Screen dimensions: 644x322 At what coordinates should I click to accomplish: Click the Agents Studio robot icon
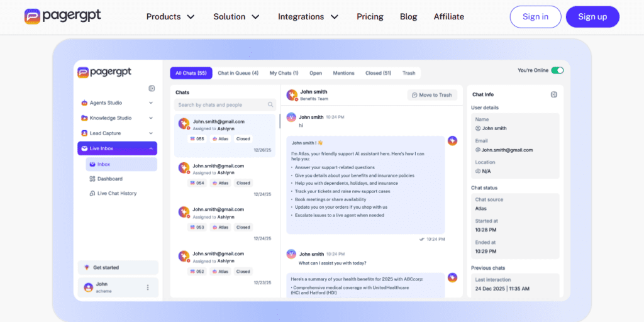tap(84, 103)
